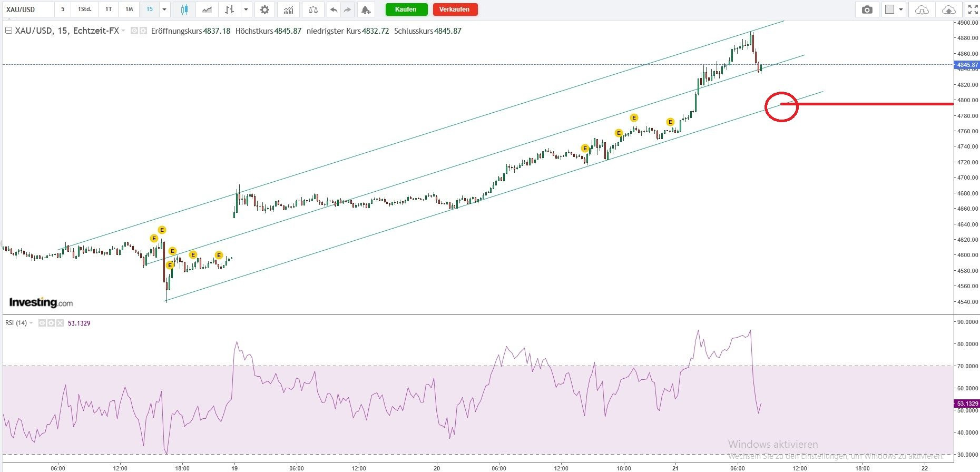Open the indicators icon in toolbar

pyautogui.click(x=288, y=9)
